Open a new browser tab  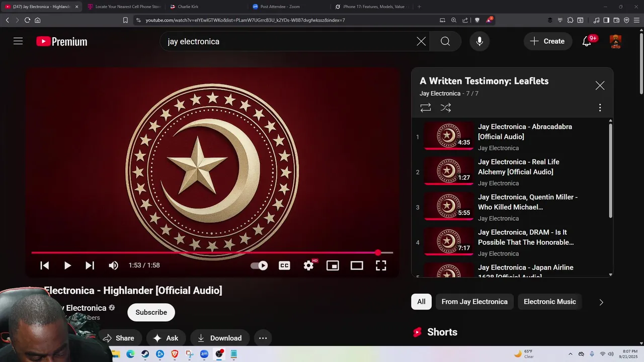[x=419, y=7]
